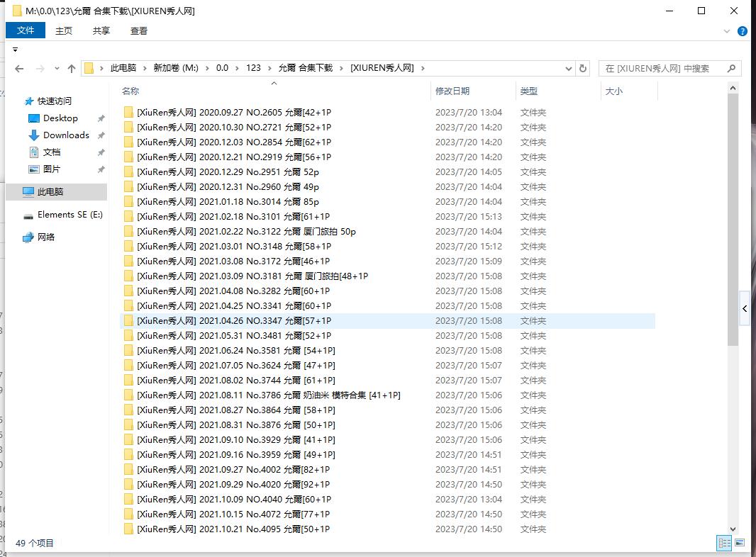
Task: Click the pin icon beside Desktop
Action: point(101,118)
